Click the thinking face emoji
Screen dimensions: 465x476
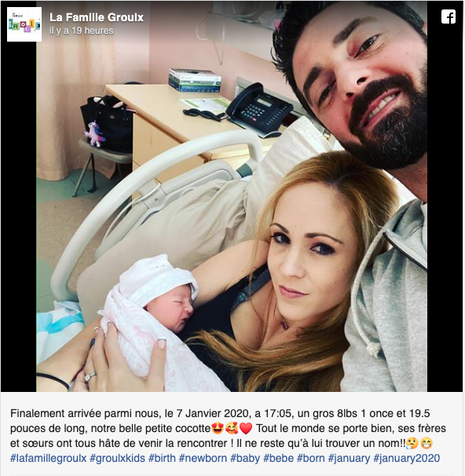(412, 444)
